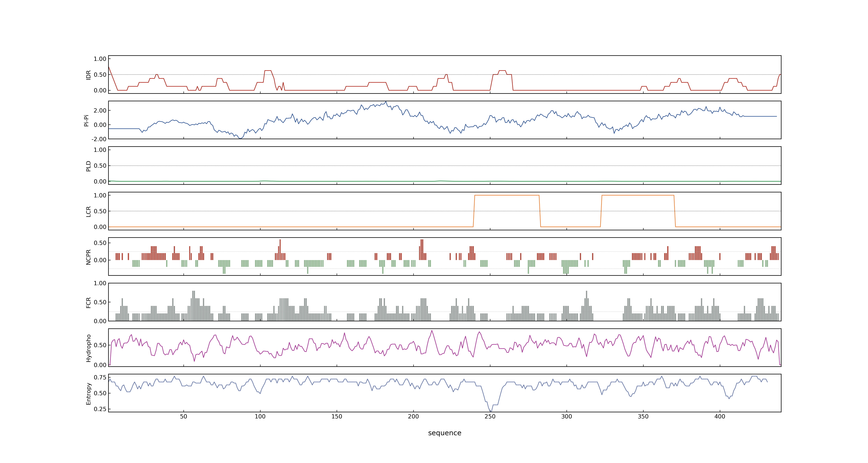Click the first LCR plateau near 260
This screenshot has width=868, height=463.
[507, 195]
